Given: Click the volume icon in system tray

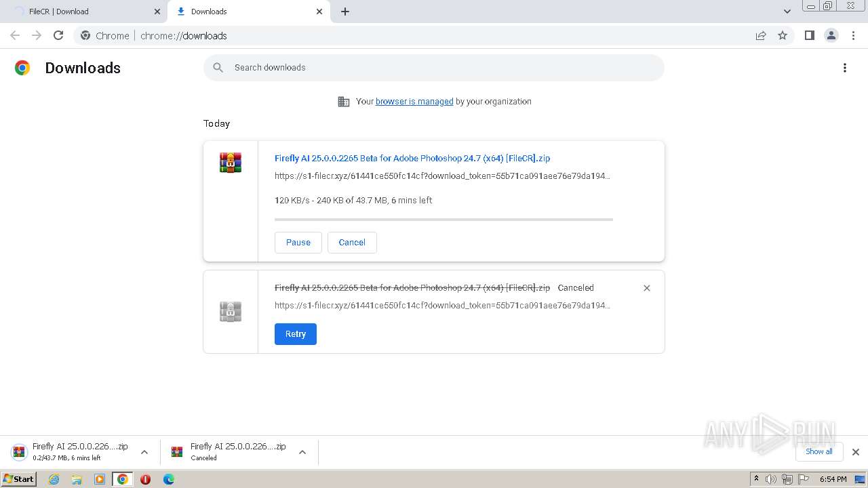Looking at the screenshot, I should (x=771, y=479).
